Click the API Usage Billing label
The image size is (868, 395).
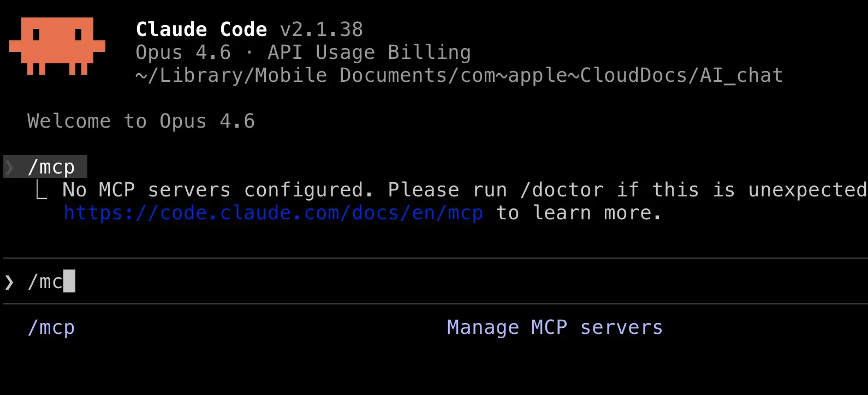[369, 52]
